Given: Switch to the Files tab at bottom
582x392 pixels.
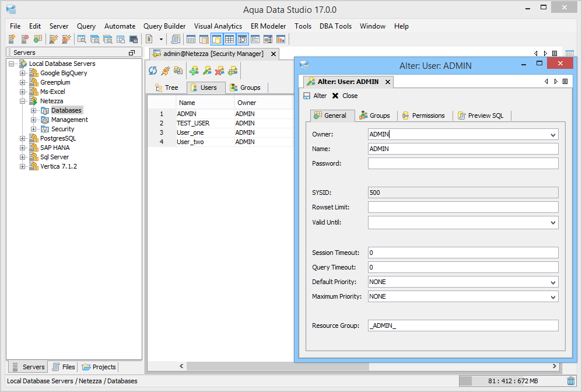Looking at the screenshot, I should (64, 367).
